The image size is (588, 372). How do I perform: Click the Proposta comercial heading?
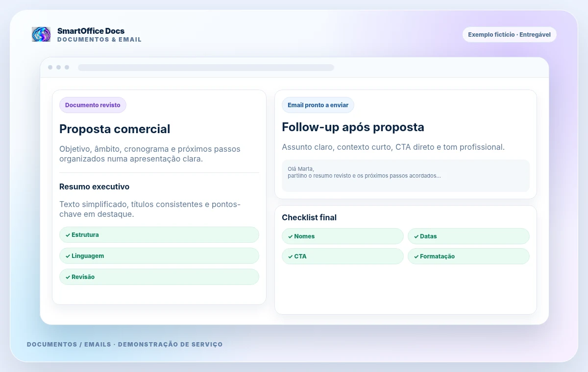point(115,129)
